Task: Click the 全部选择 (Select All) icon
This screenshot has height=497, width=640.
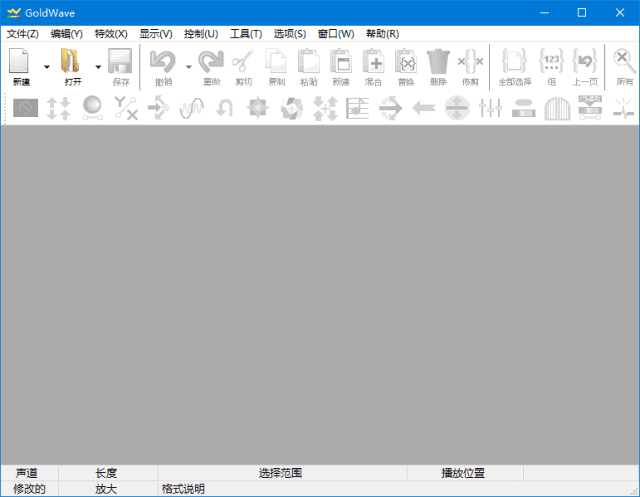Action: (514, 61)
